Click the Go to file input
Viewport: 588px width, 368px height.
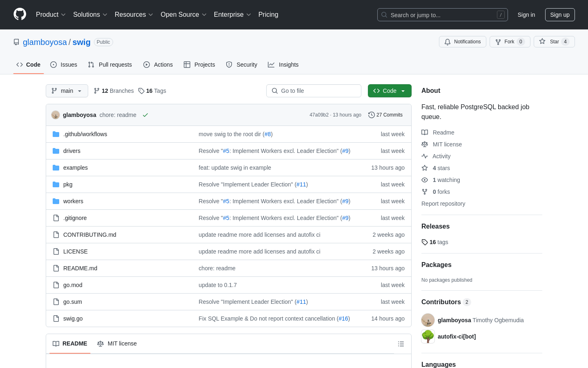pyautogui.click(x=314, y=91)
